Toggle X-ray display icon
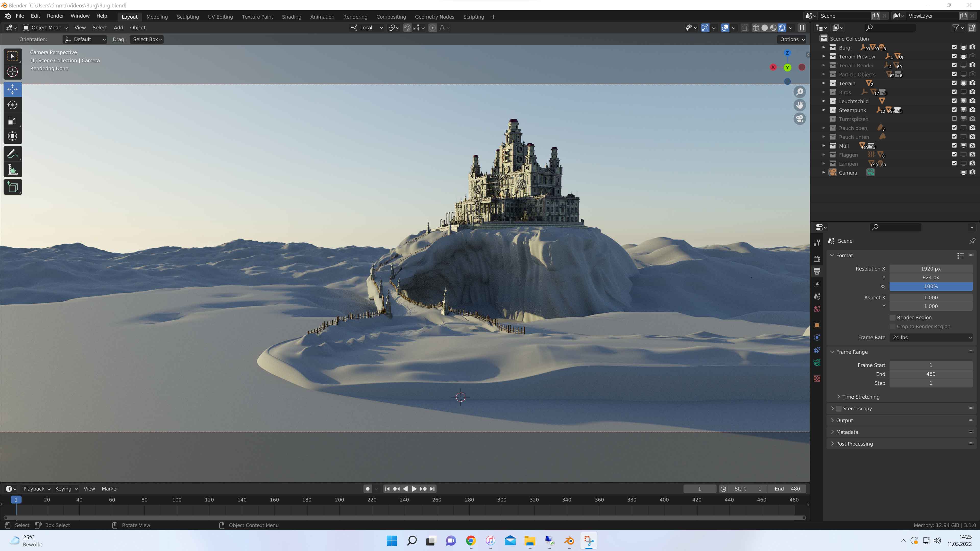The width and height of the screenshot is (980, 551). [745, 28]
